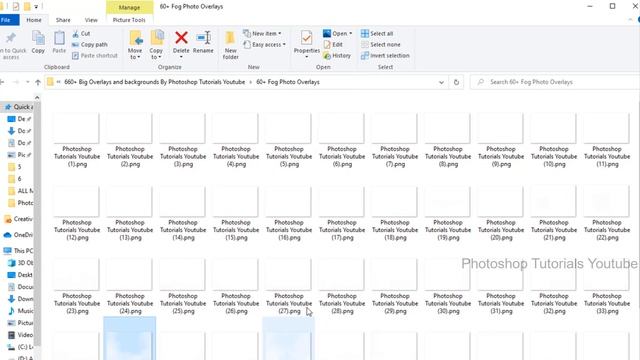This screenshot has width=640, height=360.
Task: Open Downloads under This PC
Action: tap(21, 299)
